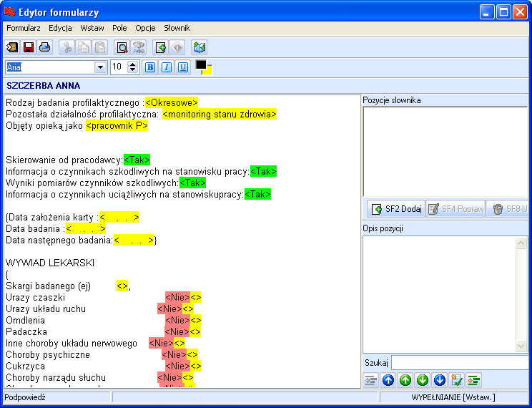The height and width of the screenshot is (408, 532).
Task: Click the green down arrow icon
Action: [x=423, y=380]
